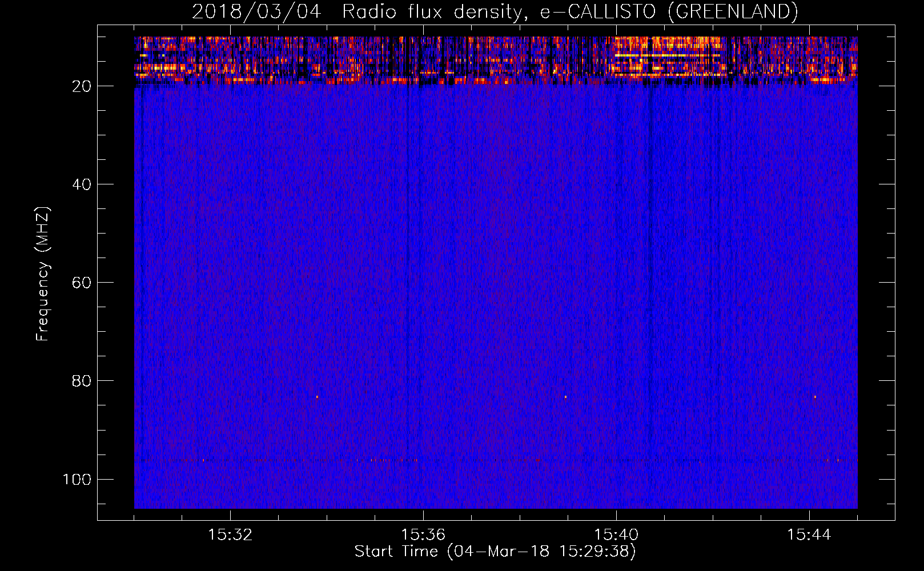Click the 60 frequency tick label

[x=82, y=283]
